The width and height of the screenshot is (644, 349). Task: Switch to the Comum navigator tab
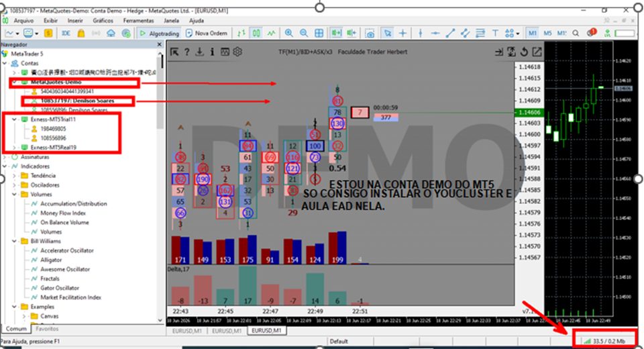pyautogui.click(x=16, y=329)
